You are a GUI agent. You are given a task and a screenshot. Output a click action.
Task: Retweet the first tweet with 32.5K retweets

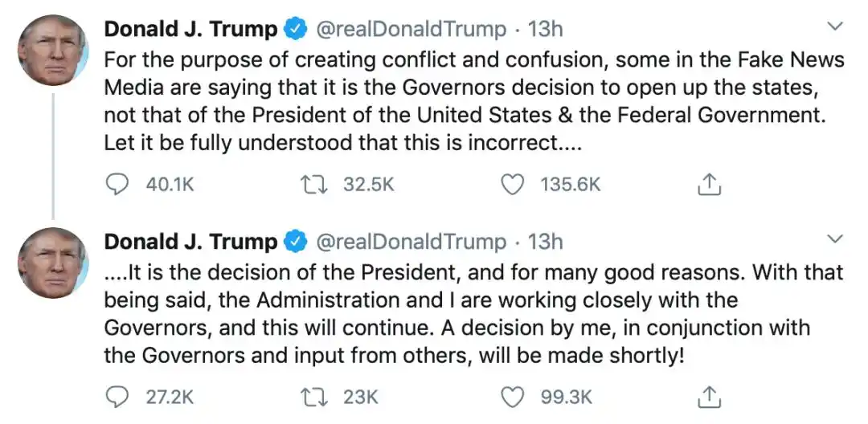coord(307,185)
